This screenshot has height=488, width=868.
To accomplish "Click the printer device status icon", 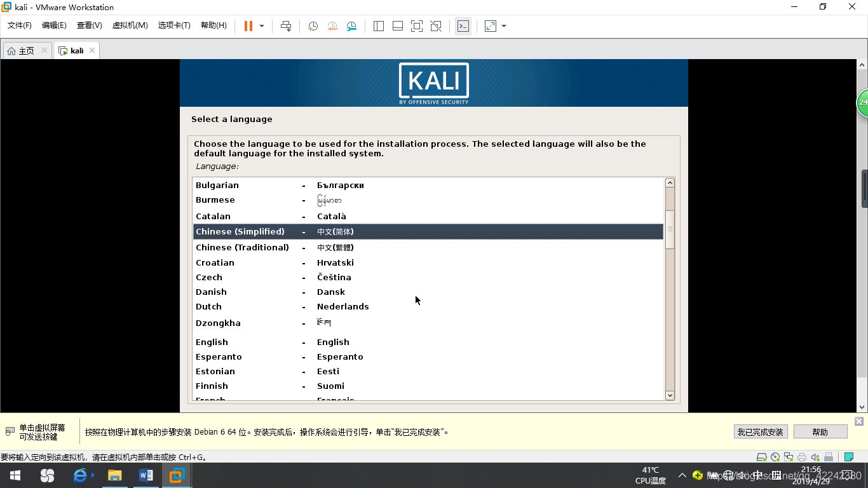I will (802, 457).
